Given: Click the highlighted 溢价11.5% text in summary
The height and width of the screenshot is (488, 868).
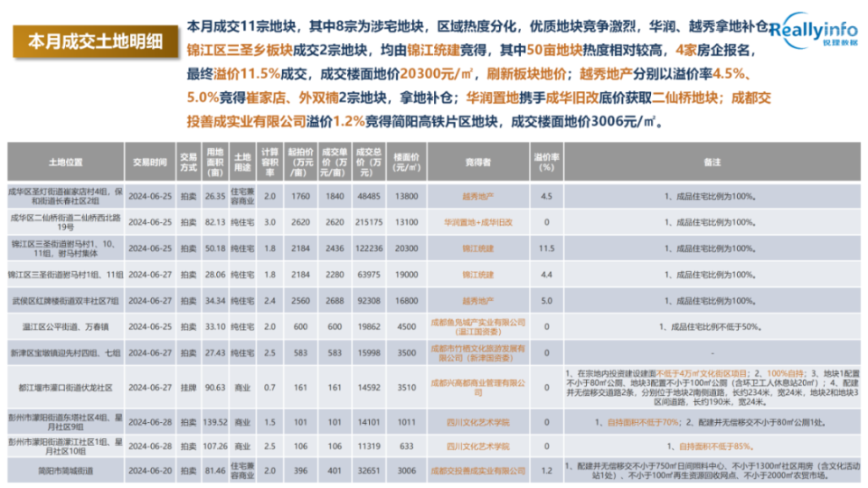Looking at the screenshot, I should [x=247, y=73].
